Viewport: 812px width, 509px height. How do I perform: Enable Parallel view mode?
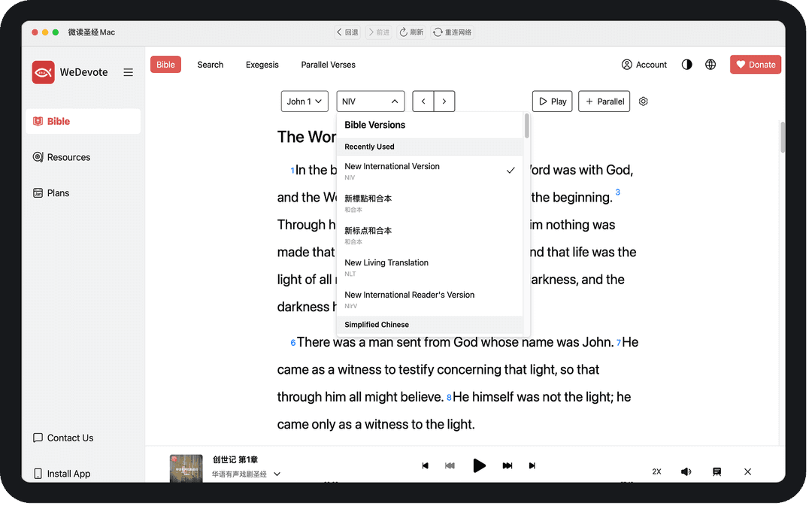[x=604, y=101]
